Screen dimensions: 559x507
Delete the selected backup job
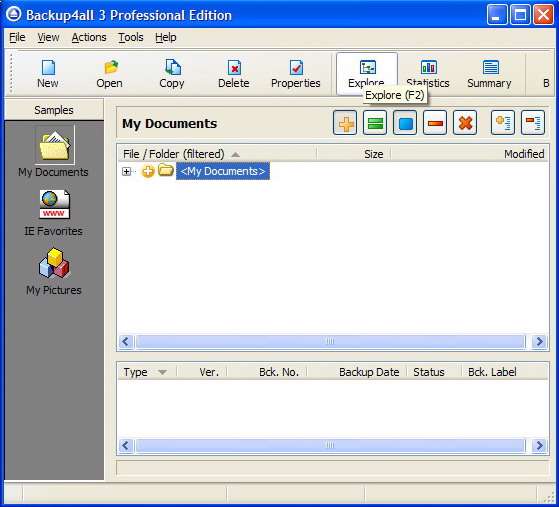pyautogui.click(x=234, y=74)
